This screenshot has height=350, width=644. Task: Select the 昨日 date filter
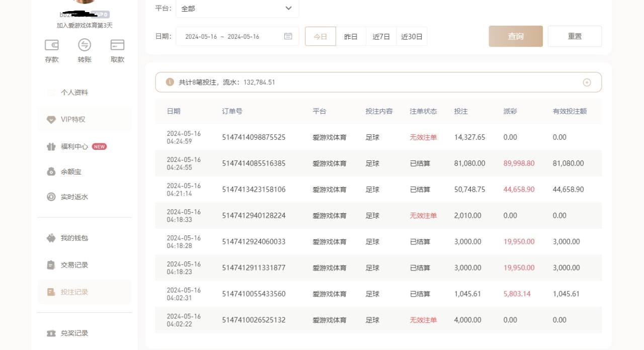click(x=351, y=37)
